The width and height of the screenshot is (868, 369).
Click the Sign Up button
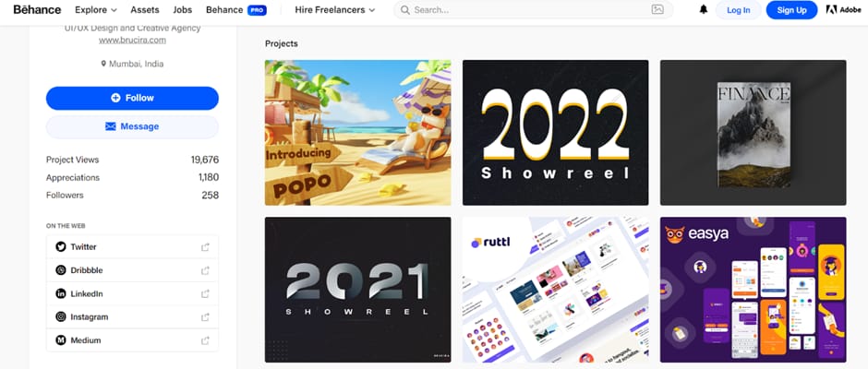791,10
